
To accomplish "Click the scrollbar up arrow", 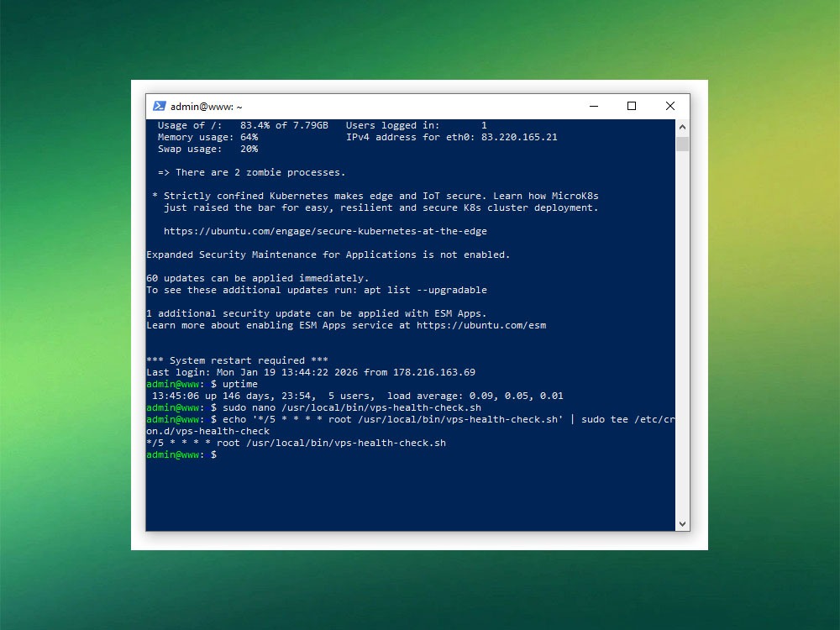I will (682, 126).
